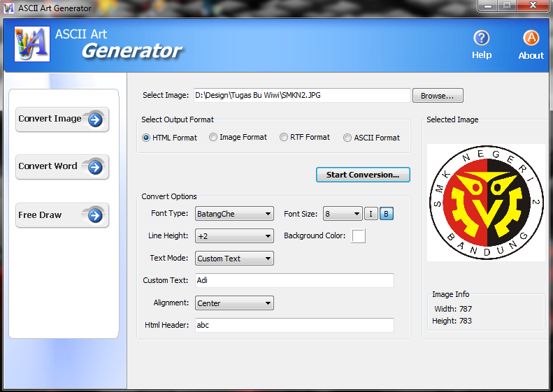Image resolution: width=553 pixels, height=392 pixels.
Task: Click the Custom Text input field
Action: 294,280
